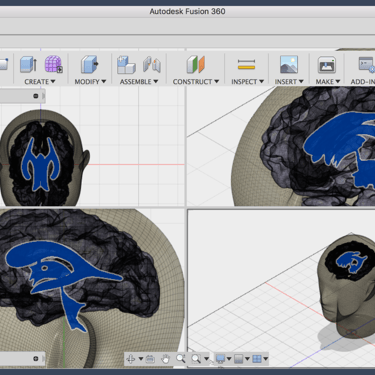
Task: Collapse the browser panel with top-left dot toggle
Action: 36,96
